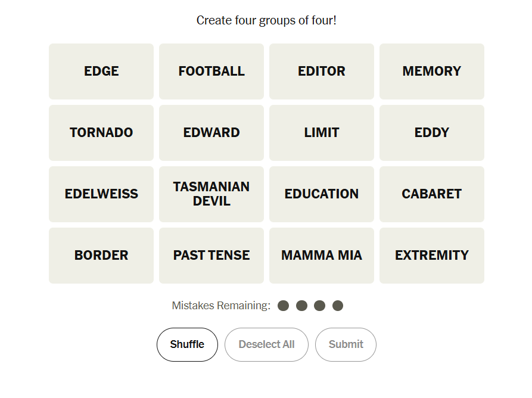The height and width of the screenshot is (398, 532).
Task: Select the BORDER tile
Action: click(101, 256)
